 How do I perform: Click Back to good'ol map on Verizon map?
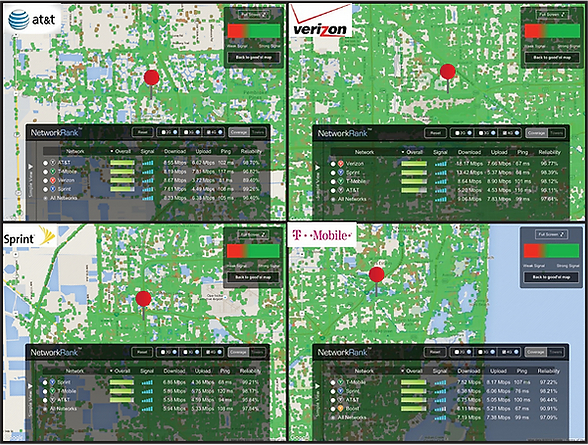[552, 58]
